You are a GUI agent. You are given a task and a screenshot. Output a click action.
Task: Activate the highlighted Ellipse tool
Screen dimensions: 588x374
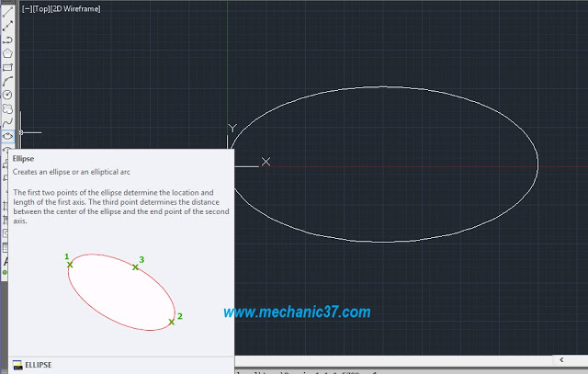7,136
